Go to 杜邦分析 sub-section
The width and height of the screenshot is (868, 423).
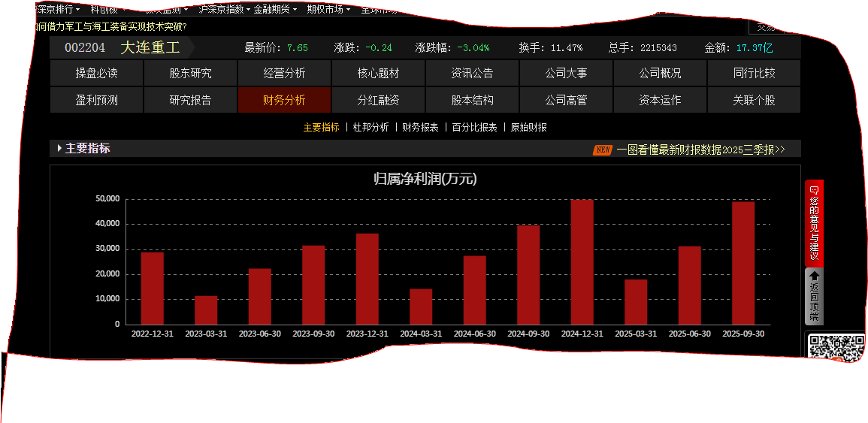click(371, 127)
